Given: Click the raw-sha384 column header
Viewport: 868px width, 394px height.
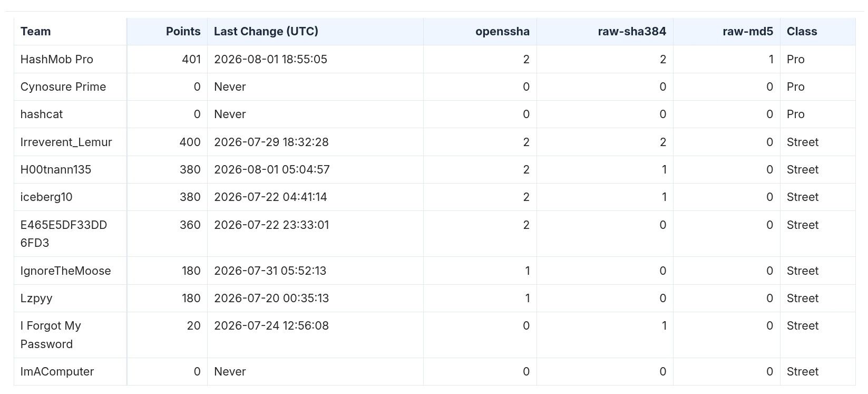Looking at the screenshot, I should pos(632,31).
